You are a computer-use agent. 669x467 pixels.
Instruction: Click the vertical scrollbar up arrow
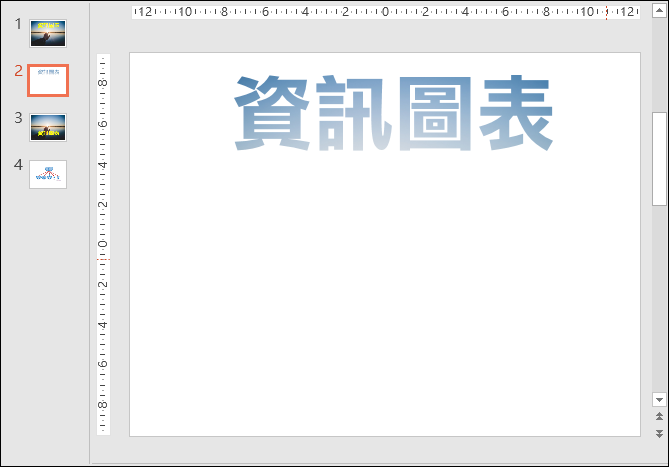point(659,10)
